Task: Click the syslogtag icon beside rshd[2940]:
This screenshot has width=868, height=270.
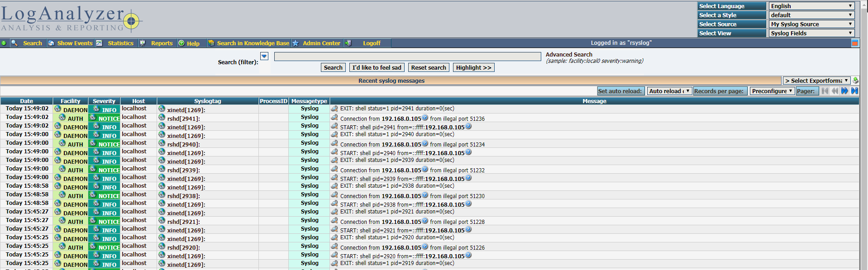Action: (x=162, y=143)
